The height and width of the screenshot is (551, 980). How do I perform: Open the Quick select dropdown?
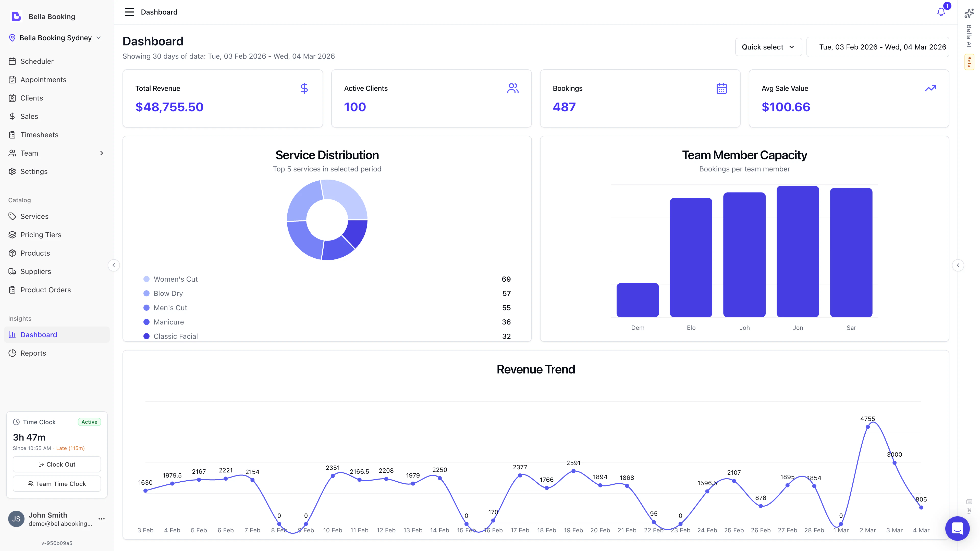tap(768, 47)
